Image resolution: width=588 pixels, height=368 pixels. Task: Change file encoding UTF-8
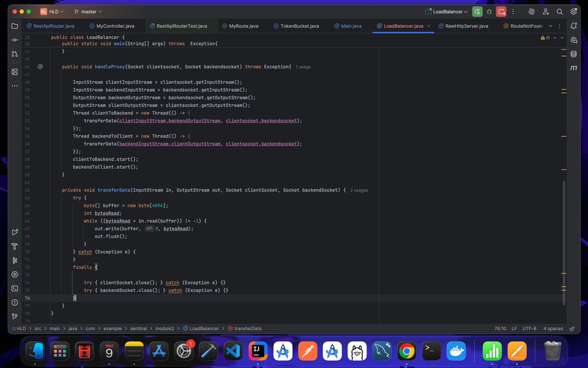point(529,328)
